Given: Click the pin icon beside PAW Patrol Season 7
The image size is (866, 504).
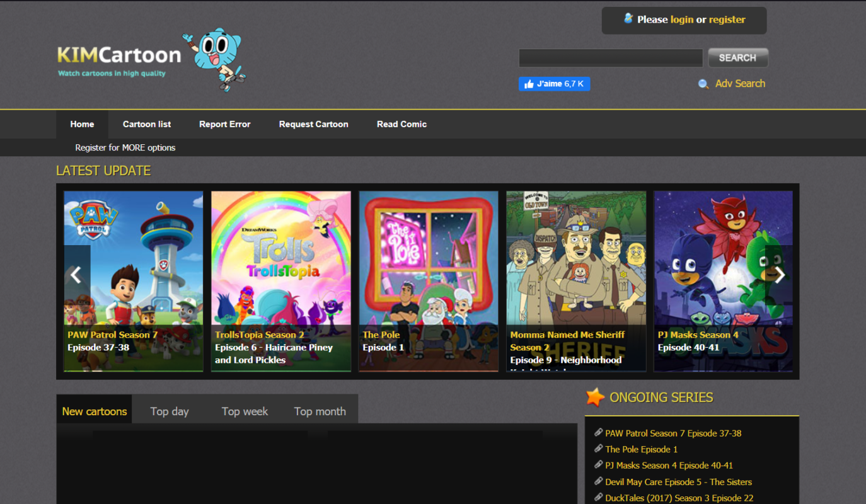Looking at the screenshot, I should point(598,433).
